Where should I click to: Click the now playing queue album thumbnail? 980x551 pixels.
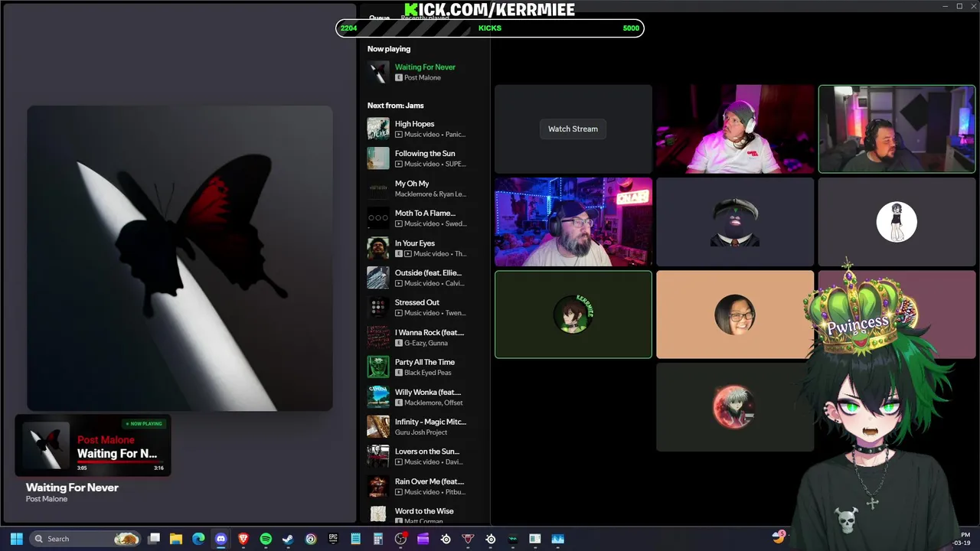378,72
